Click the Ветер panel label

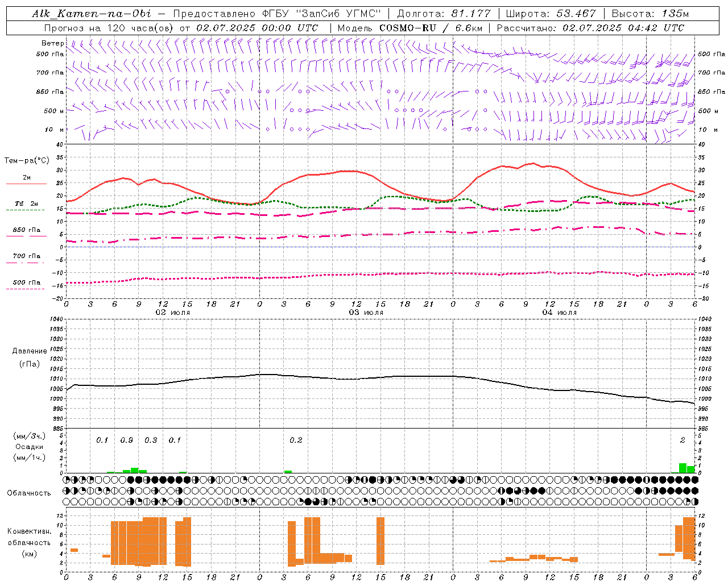[x=52, y=43]
